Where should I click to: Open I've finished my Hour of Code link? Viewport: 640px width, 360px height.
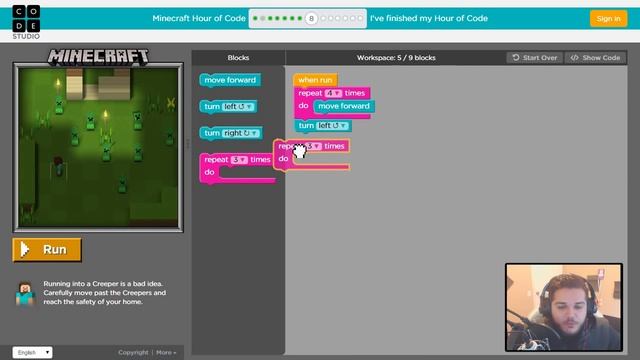pyautogui.click(x=429, y=18)
